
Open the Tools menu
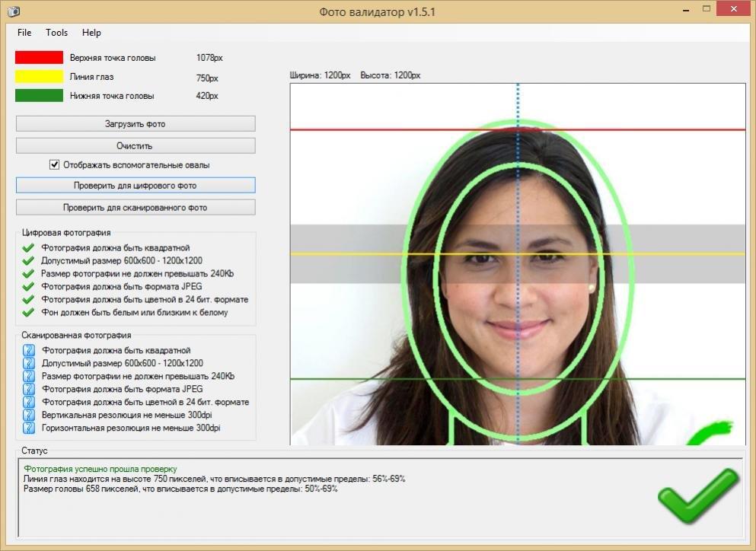(x=56, y=32)
